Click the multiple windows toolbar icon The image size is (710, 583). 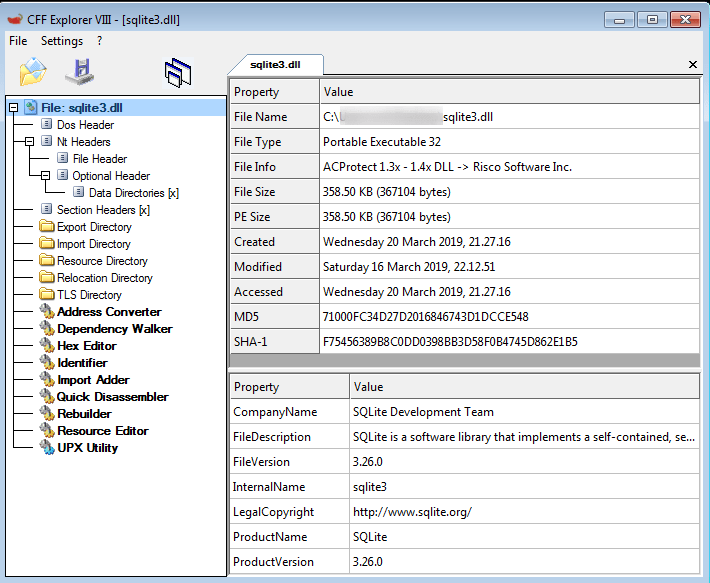tap(177, 72)
